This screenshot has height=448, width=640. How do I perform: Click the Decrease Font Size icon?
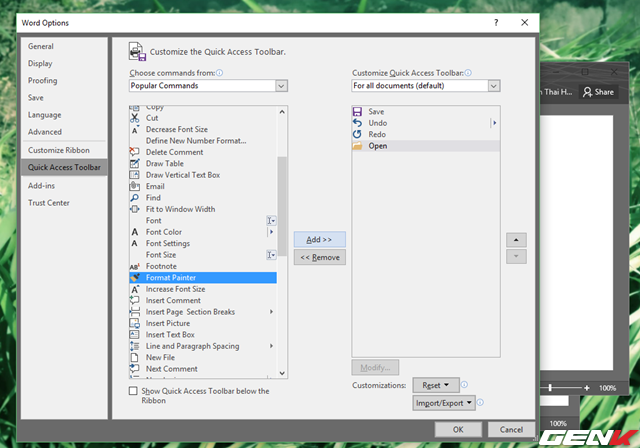tap(135, 129)
